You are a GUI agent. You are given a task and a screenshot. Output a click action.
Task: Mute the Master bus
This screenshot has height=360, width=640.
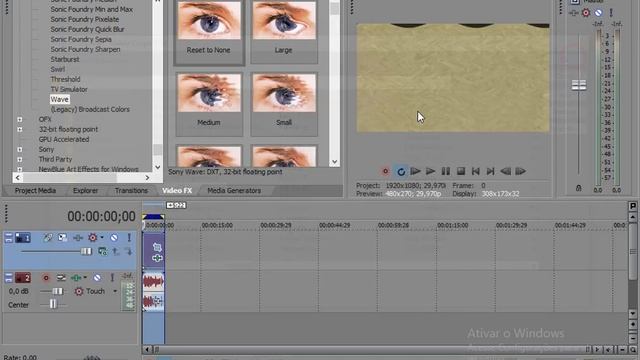pos(598,13)
